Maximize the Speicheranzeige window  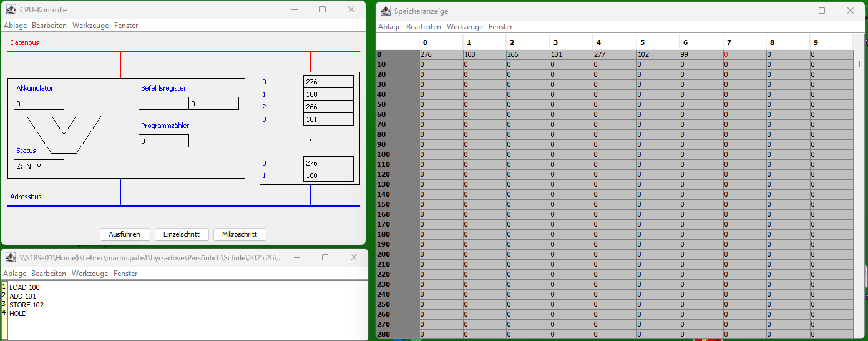tap(822, 11)
